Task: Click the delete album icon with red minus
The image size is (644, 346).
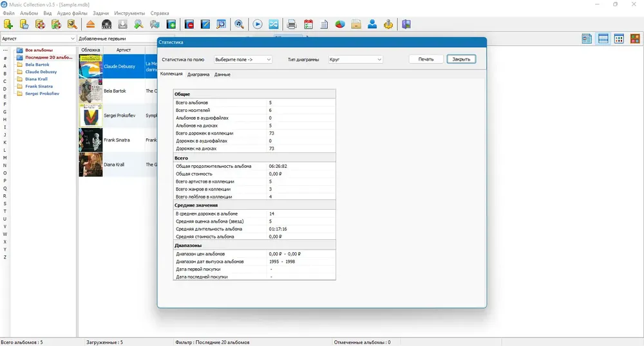Action: pyautogui.click(x=189, y=24)
